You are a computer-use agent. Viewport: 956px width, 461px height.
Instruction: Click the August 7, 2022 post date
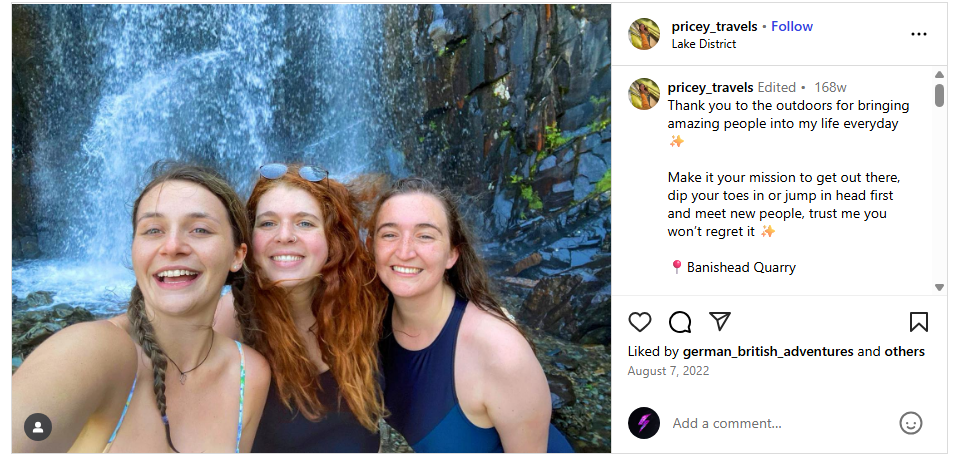[668, 371]
